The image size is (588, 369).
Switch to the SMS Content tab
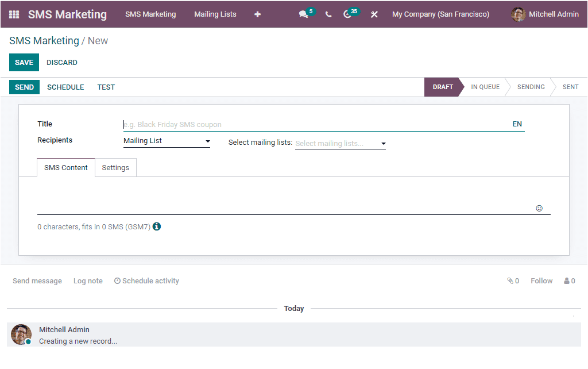(65, 167)
